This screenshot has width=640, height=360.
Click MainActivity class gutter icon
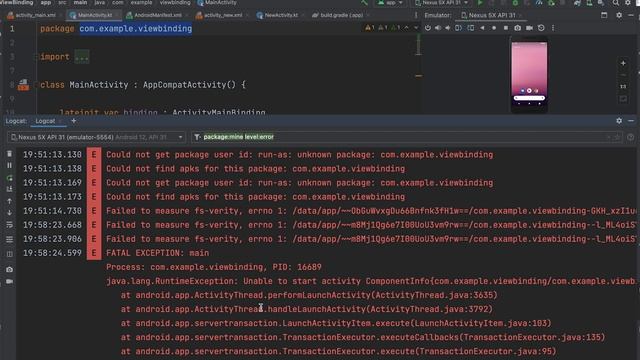point(23,85)
